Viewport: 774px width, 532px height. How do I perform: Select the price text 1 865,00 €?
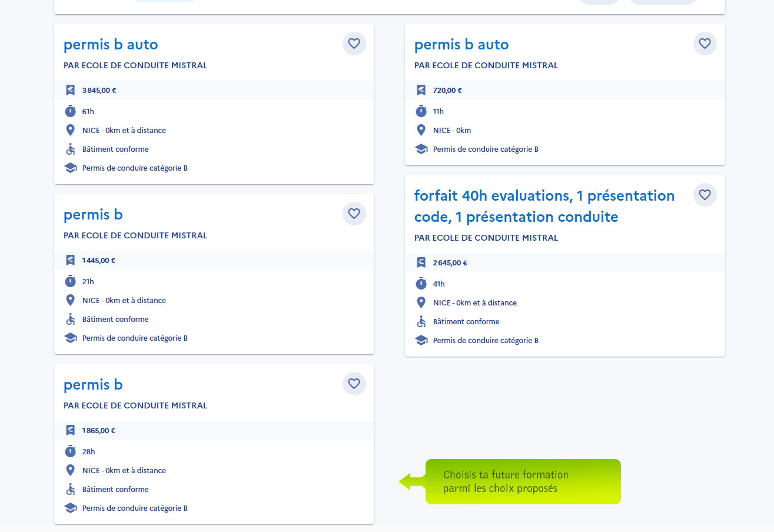[x=99, y=431]
